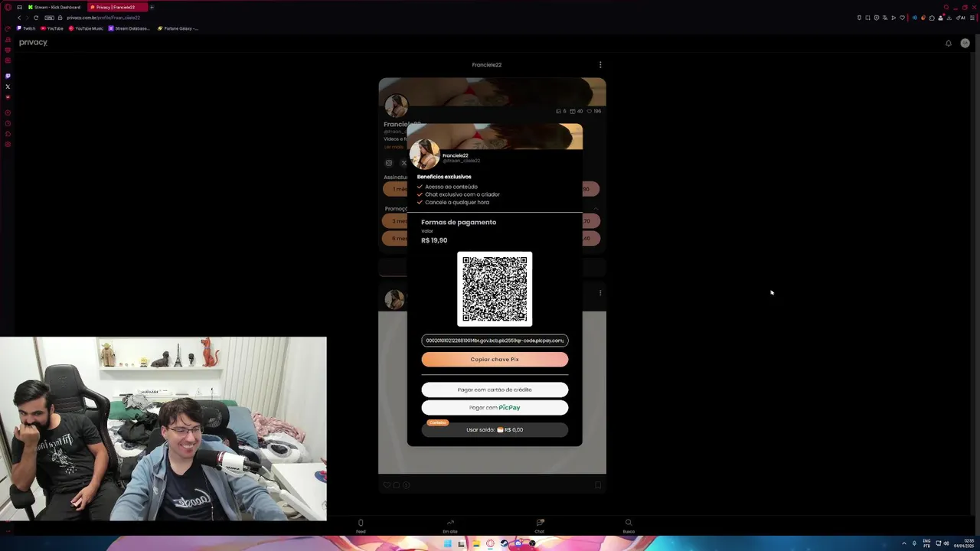Open the browser extensions cube icon
This screenshot has height=551, width=980.
[x=932, y=18]
